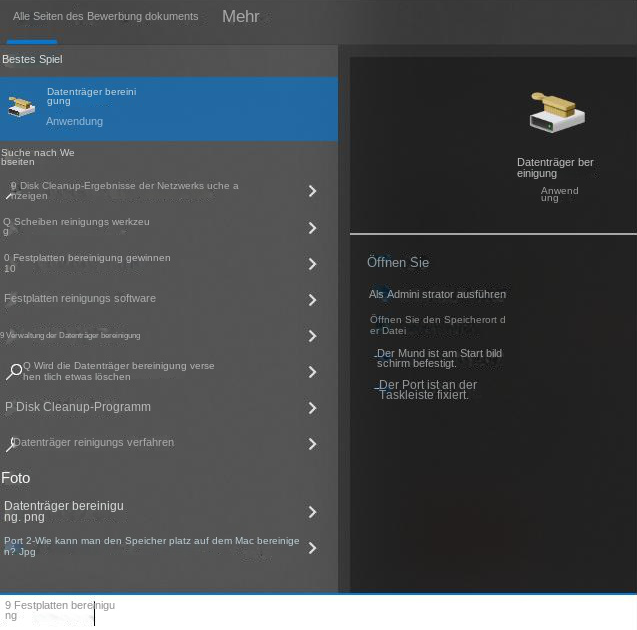Image resolution: width=637 pixels, height=630 pixels.
Task: Expand Port 2-Wie kann man den Speicher arrow
Action: pos(312,548)
